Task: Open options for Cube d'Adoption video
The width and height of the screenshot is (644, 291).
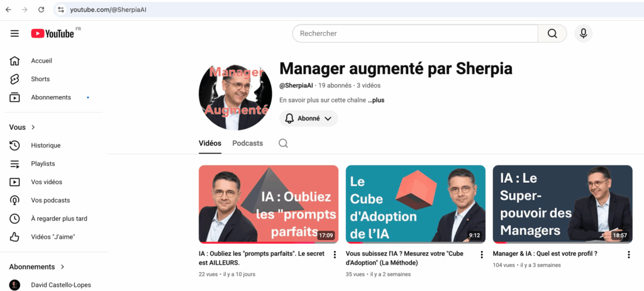Action: (482, 255)
